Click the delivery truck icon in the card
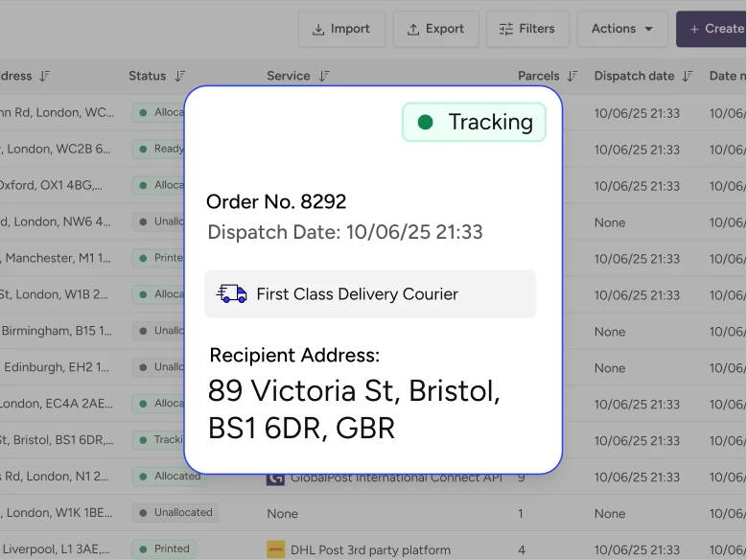Screen dimensions: 747x560 tap(232, 293)
